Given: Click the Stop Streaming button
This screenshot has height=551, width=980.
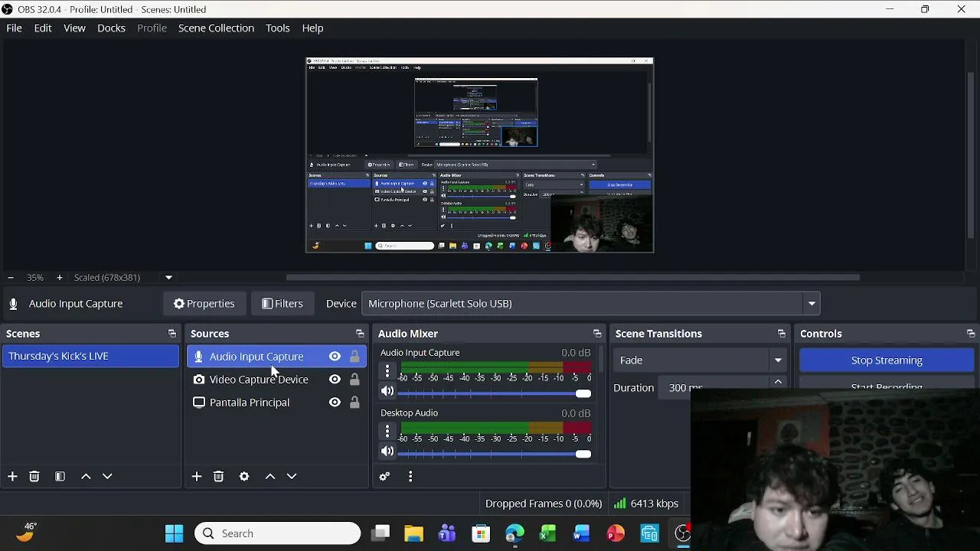Looking at the screenshot, I should pos(887,360).
